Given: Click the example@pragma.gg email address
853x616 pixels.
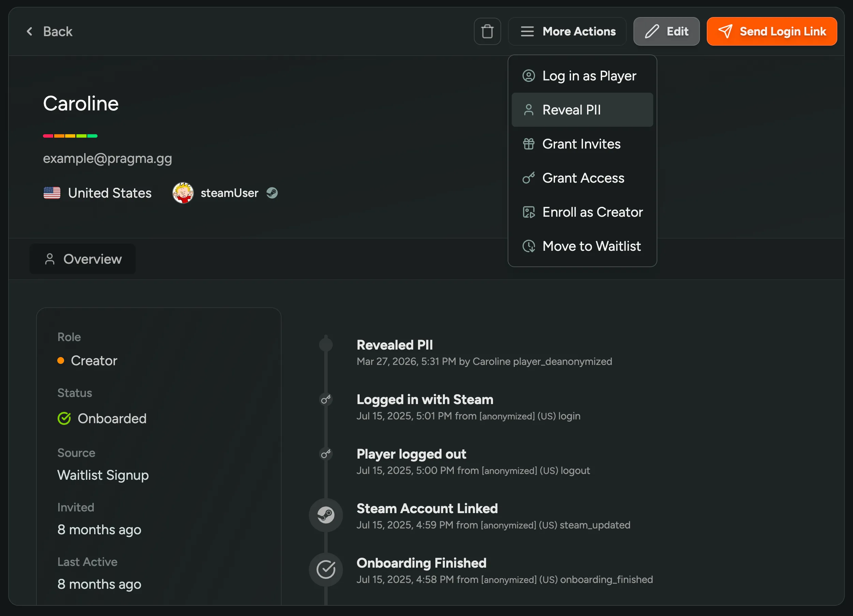Looking at the screenshot, I should (108, 159).
